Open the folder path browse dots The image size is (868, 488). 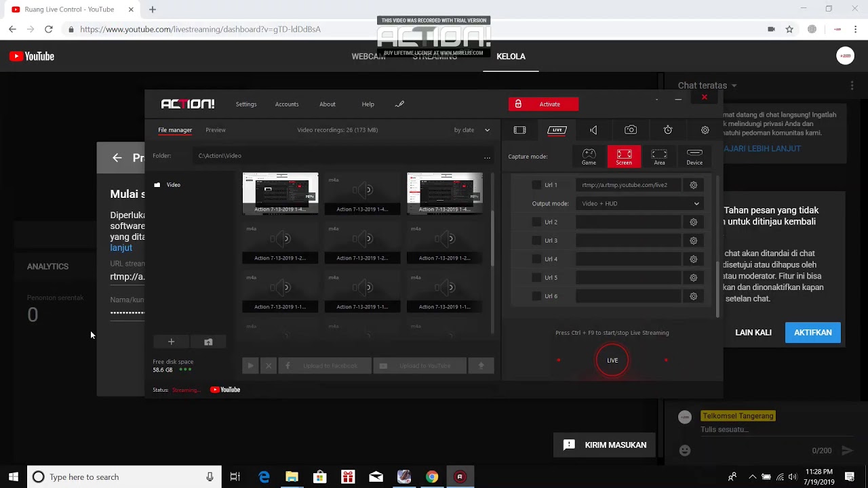(x=487, y=157)
